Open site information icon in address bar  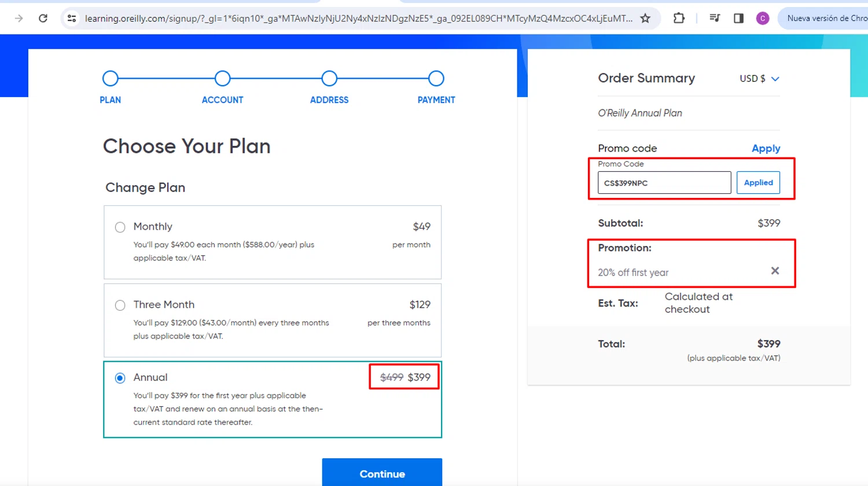coord(72,19)
